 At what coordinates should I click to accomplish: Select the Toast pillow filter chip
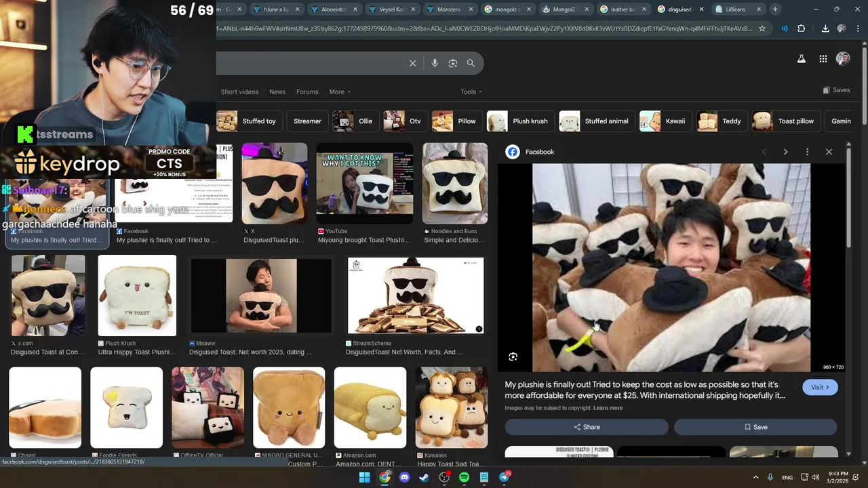tap(785, 121)
